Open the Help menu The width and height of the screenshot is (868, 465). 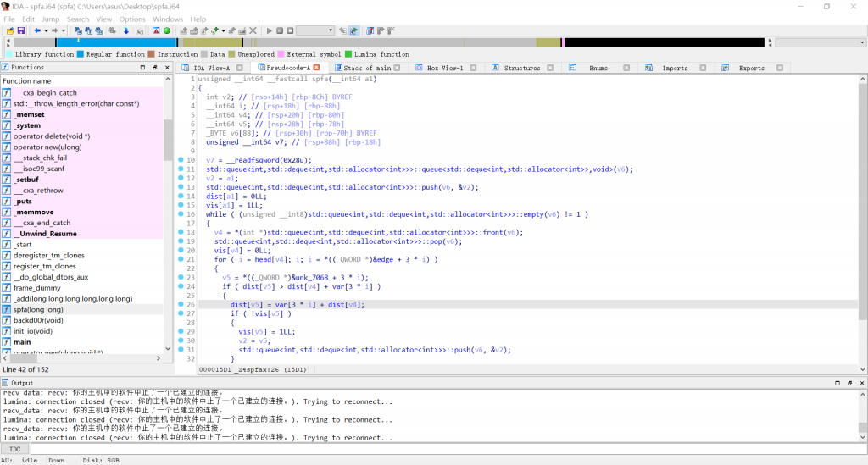[198, 19]
